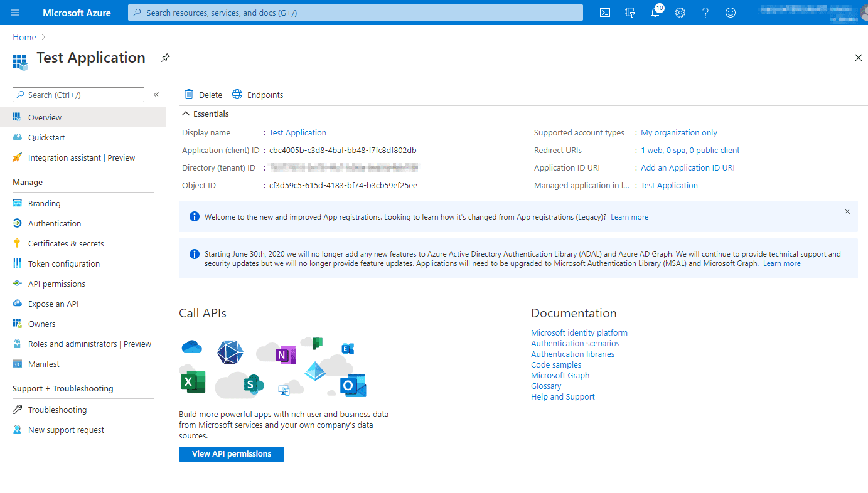
Task: Open Authentication libraries link
Action: click(x=572, y=354)
